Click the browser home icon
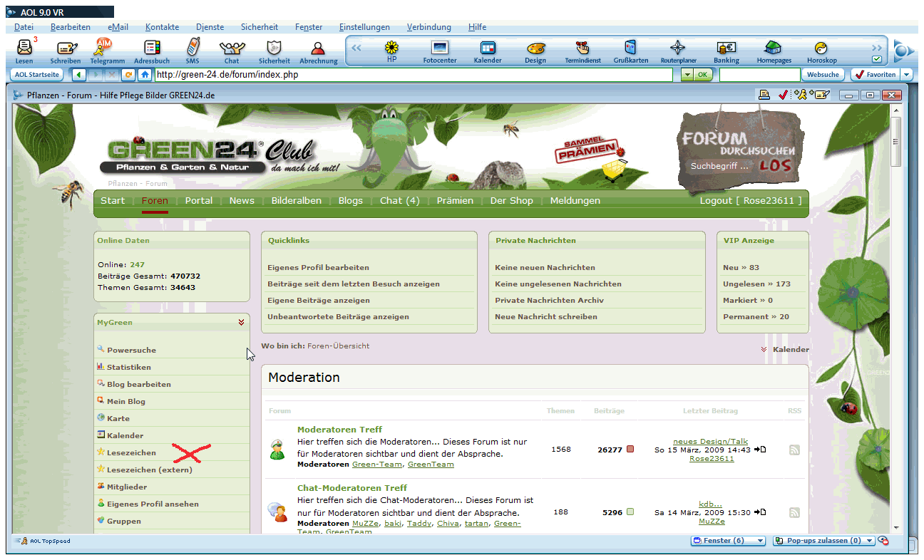This screenshot has width=924, height=560. point(145,75)
